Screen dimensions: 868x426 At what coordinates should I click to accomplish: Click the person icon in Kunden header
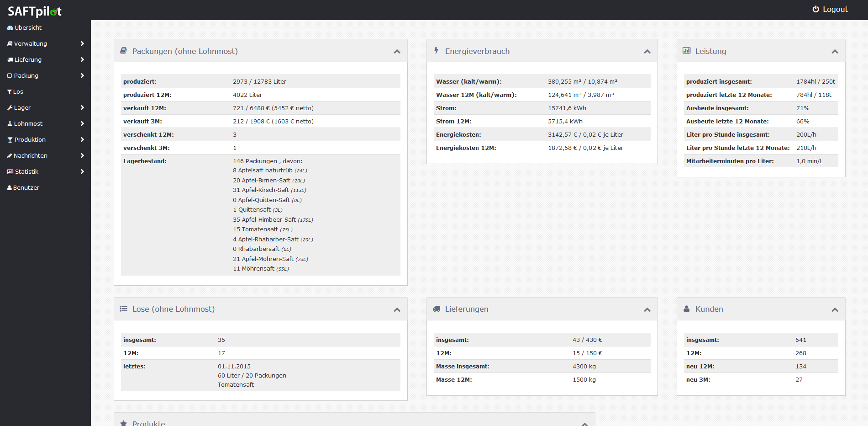click(686, 309)
